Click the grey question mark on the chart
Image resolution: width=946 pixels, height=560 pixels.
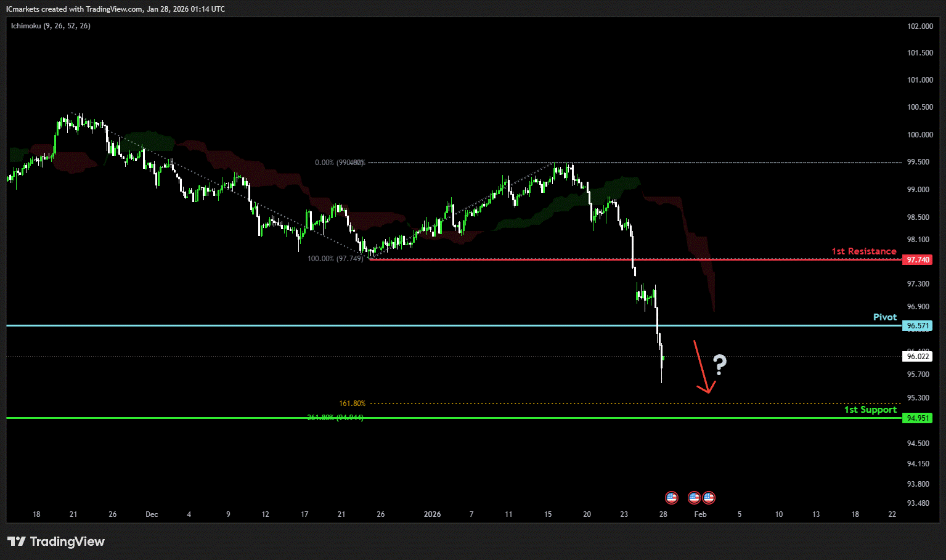[719, 365]
